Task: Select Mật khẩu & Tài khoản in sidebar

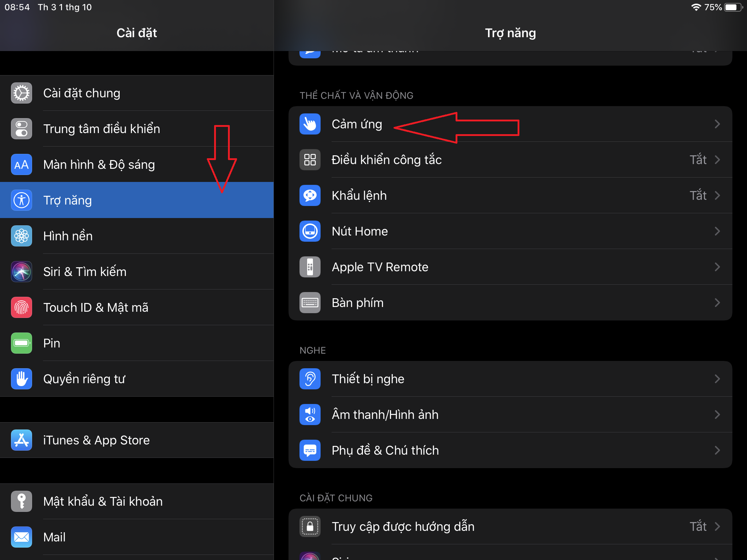Action: (x=137, y=501)
